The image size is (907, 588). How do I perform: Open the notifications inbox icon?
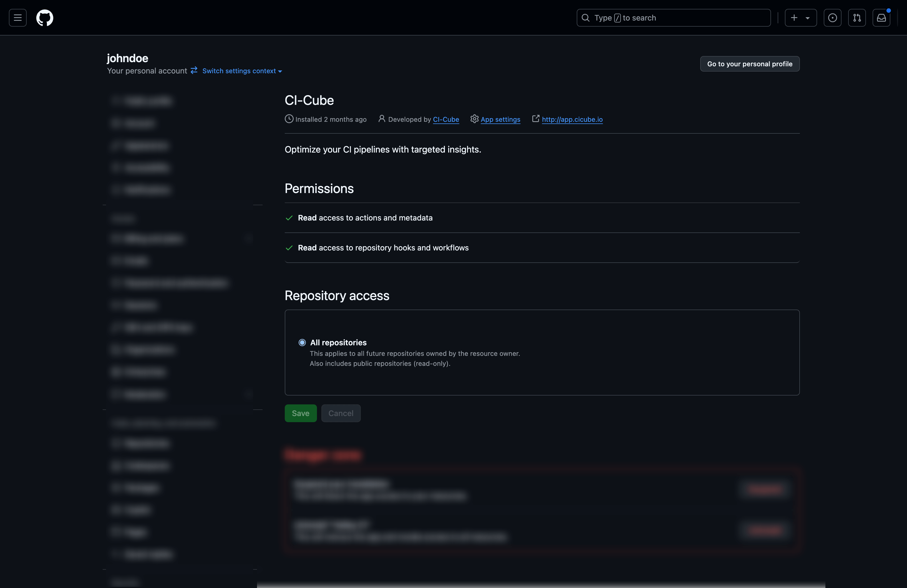881,17
